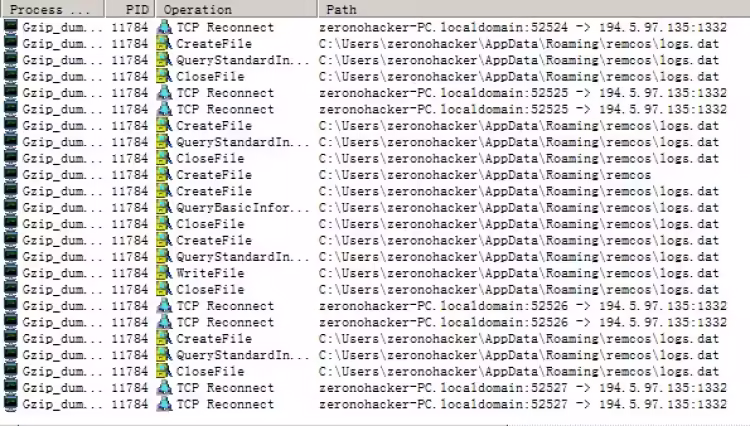Click path of the first 52526 TCP Reconnect row
Viewport: 750px width, 426px height.
tap(523, 306)
